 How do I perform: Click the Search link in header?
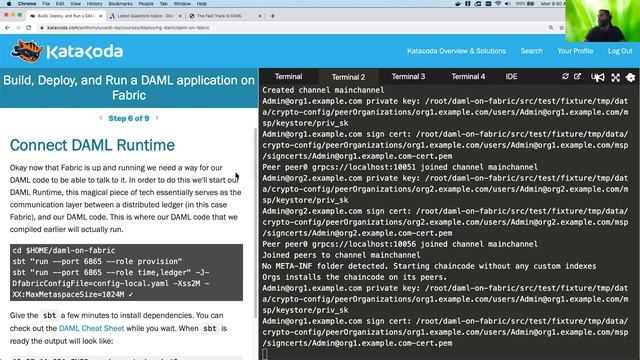click(531, 51)
